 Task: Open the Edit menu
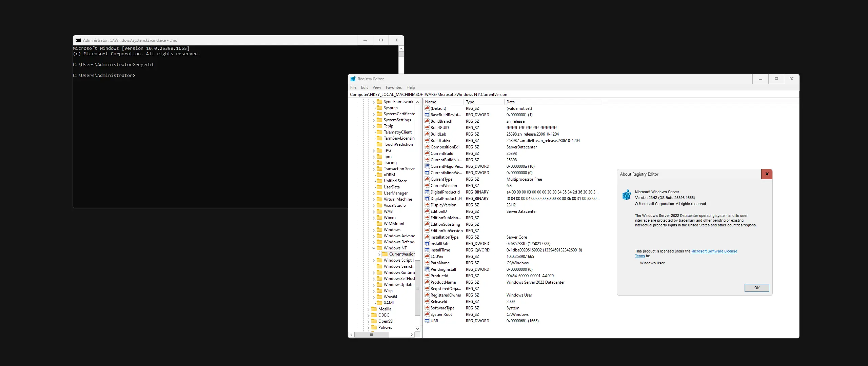(x=364, y=87)
